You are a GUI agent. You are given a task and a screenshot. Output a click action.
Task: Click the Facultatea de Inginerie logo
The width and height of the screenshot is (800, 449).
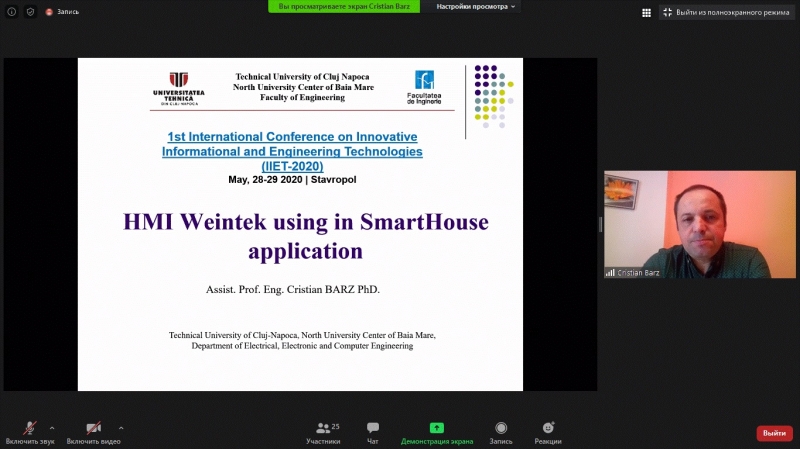(424, 87)
